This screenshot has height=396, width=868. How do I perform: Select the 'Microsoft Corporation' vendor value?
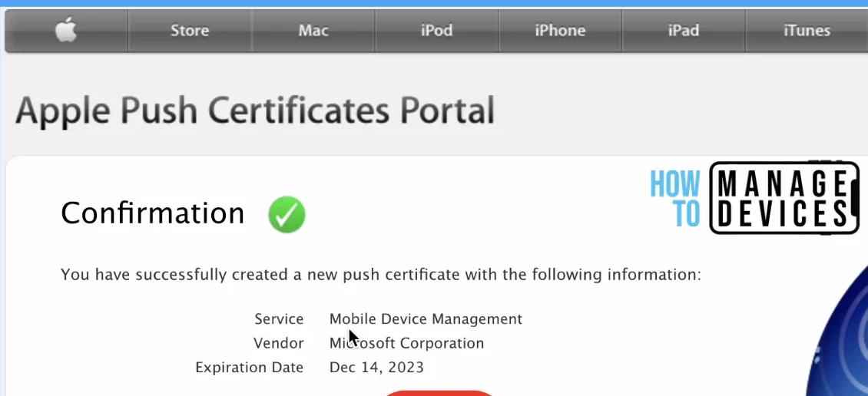click(407, 344)
